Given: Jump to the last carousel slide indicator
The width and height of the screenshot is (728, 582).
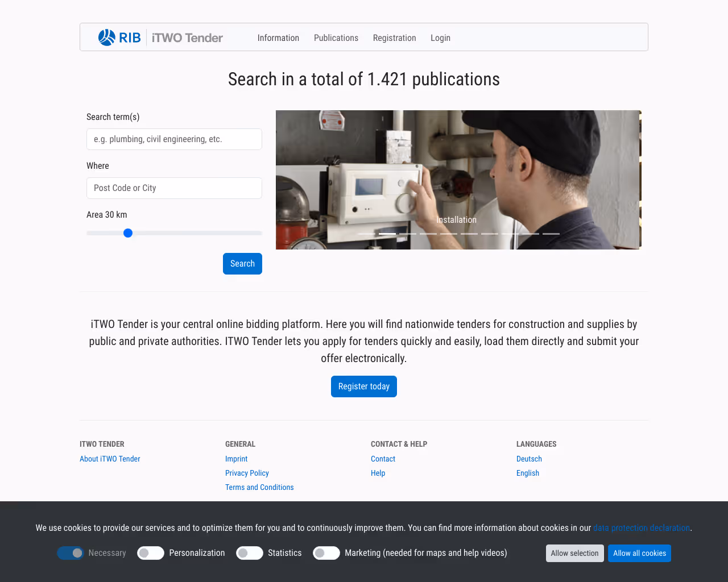Looking at the screenshot, I should (x=550, y=234).
